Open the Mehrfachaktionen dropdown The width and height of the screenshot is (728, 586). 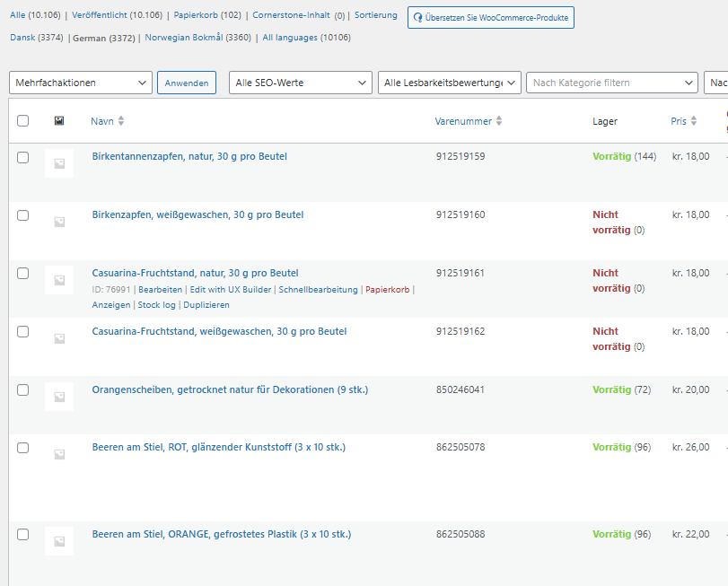coord(81,83)
